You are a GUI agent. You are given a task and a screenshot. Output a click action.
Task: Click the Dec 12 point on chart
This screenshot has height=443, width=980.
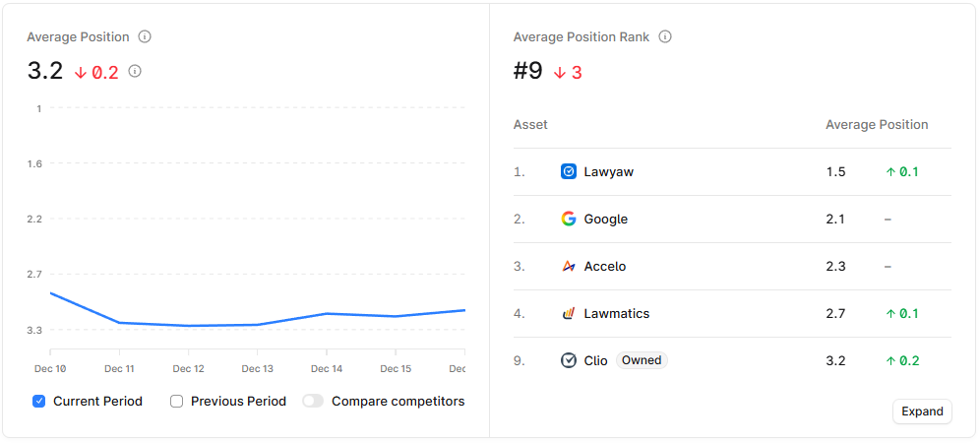tap(188, 326)
